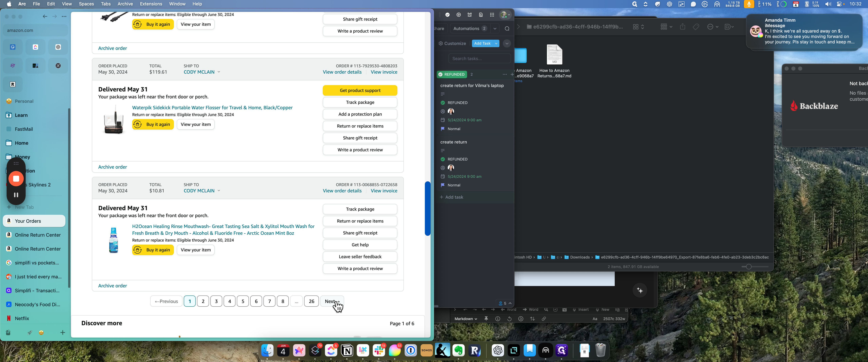Click the link icon in Markdown editor bar

click(544, 319)
